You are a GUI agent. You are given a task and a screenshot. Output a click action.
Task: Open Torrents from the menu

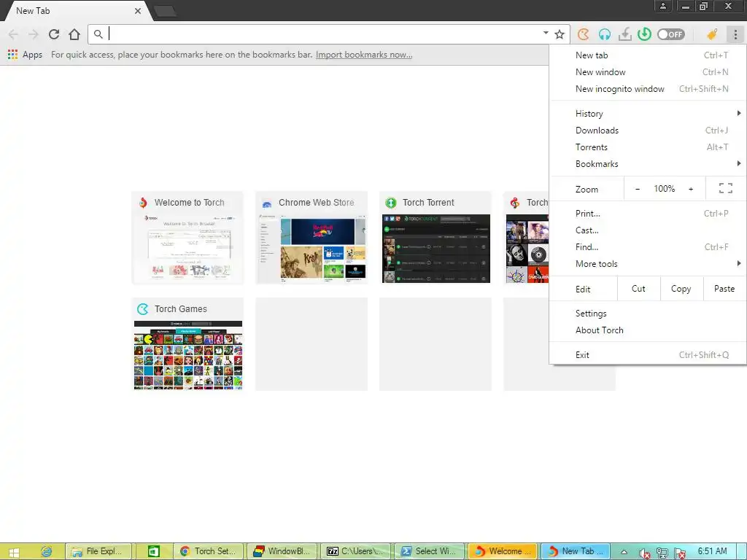click(x=648, y=147)
